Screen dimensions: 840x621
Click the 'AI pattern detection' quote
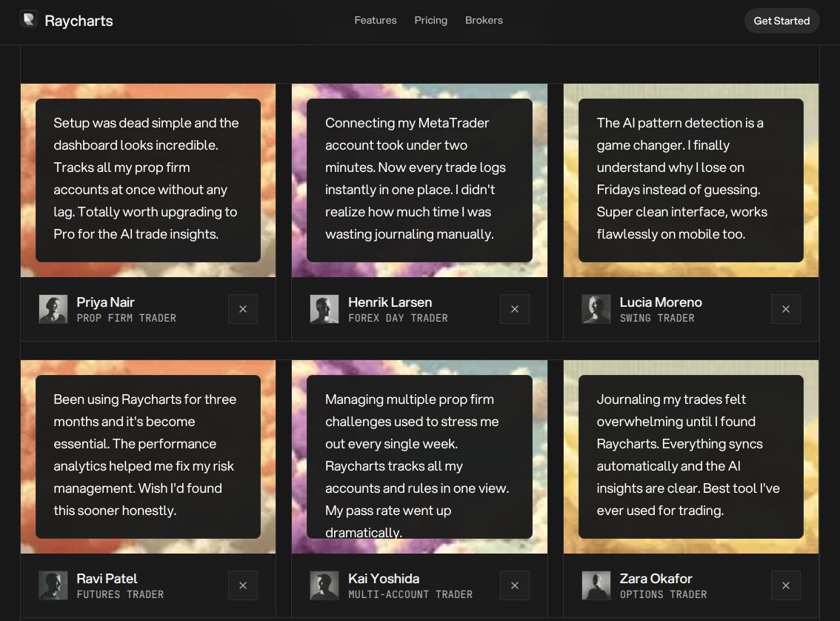pos(682,179)
